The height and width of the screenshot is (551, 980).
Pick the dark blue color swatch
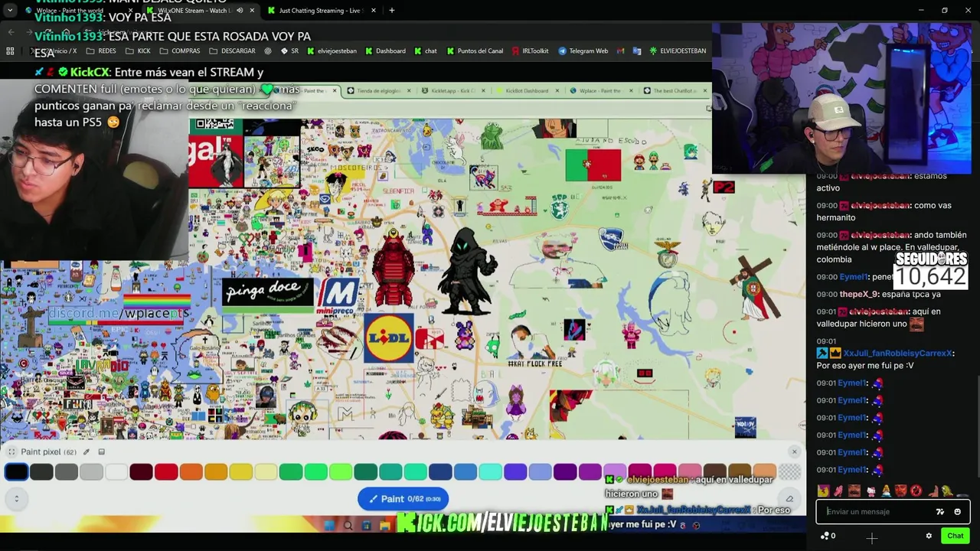440,472
